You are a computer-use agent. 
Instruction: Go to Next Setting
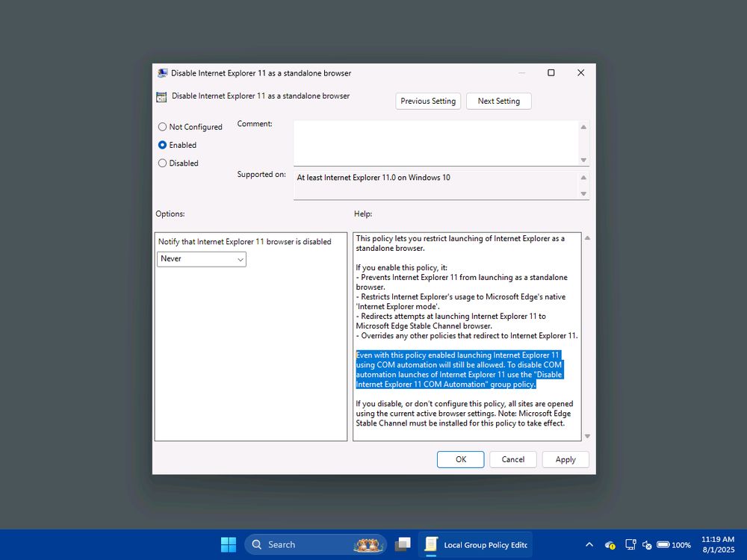point(498,101)
